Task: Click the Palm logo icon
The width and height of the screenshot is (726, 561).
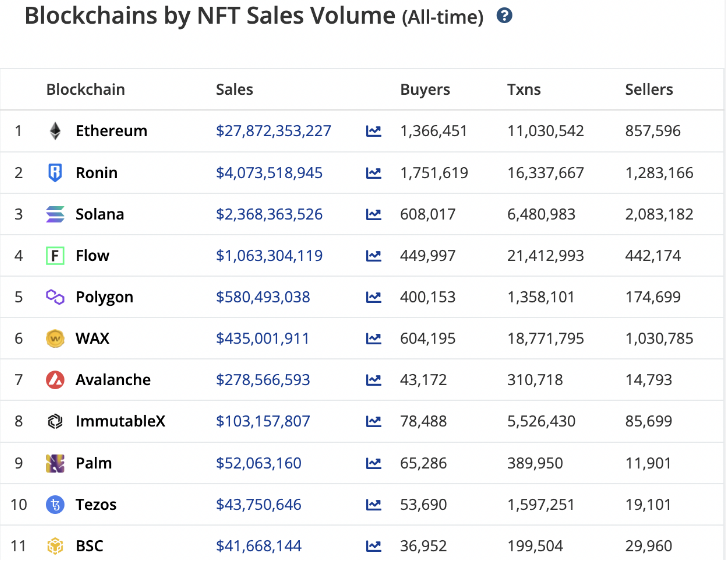Action: (x=55, y=463)
